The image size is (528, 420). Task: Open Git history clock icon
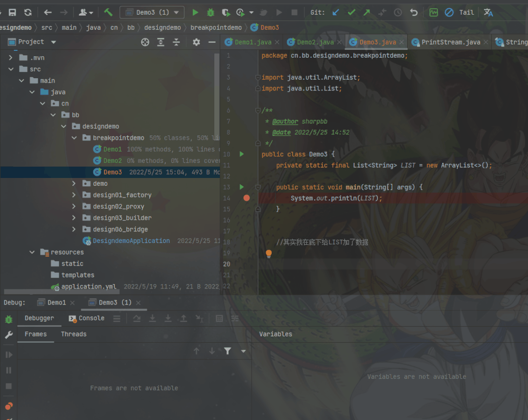click(398, 12)
